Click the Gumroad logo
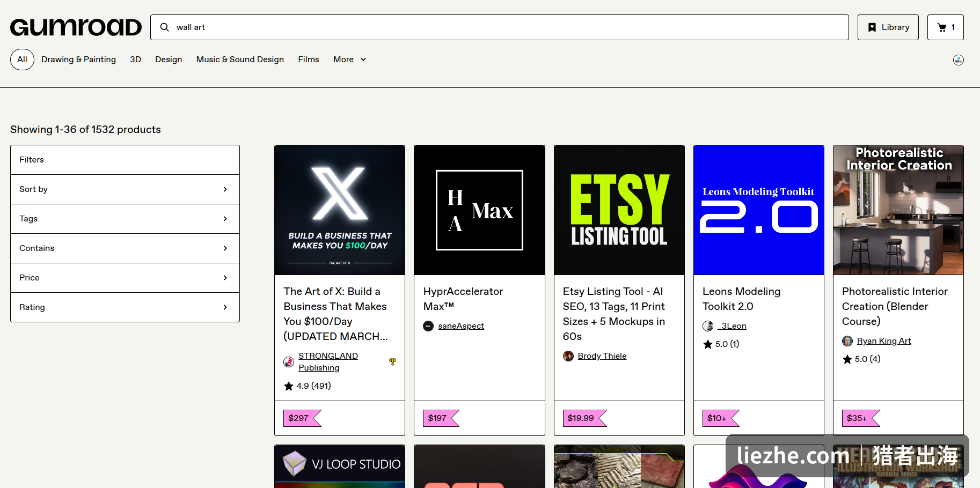Image resolution: width=980 pixels, height=488 pixels. click(x=76, y=27)
